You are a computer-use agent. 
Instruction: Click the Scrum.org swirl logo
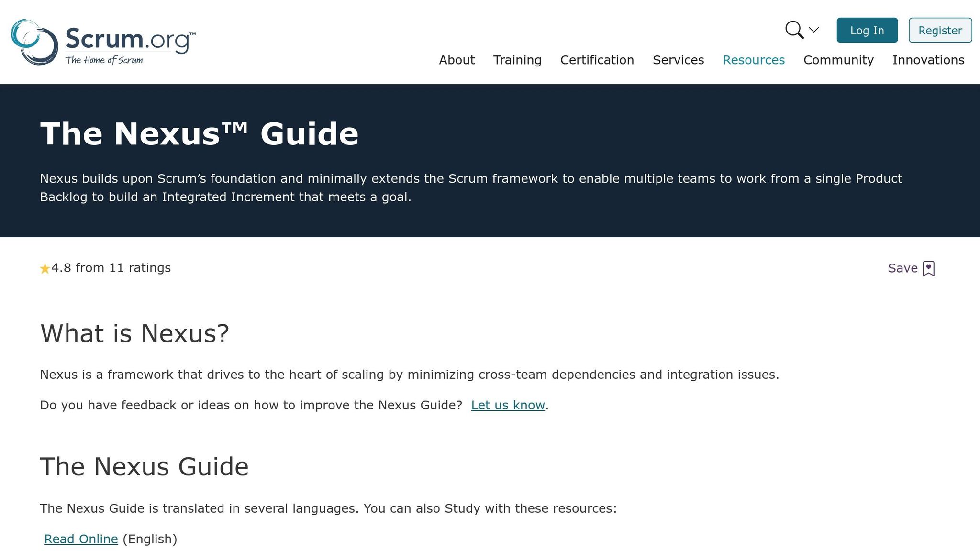coord(34,42)
